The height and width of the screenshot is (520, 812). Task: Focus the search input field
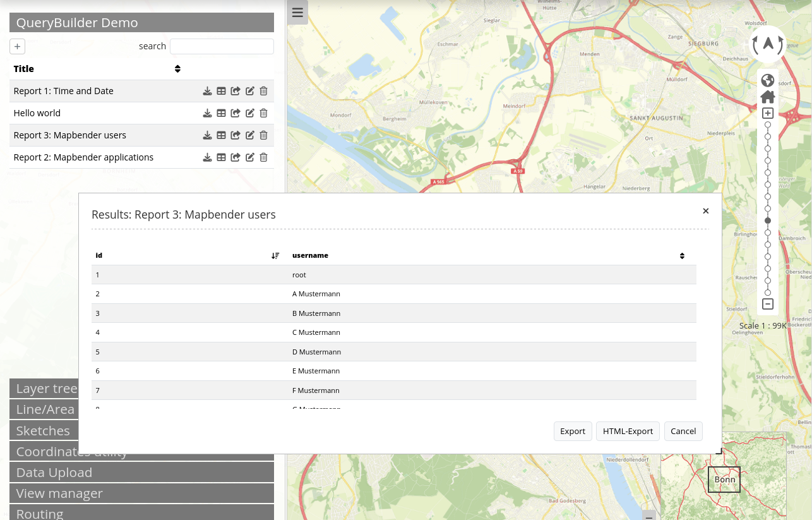click(x=222, y=46)
